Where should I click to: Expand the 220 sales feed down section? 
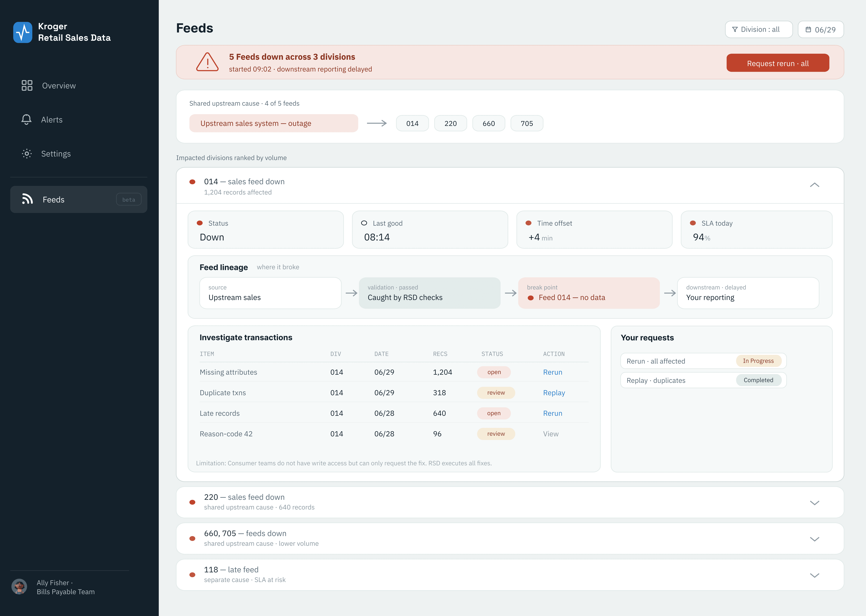(814, 503)
